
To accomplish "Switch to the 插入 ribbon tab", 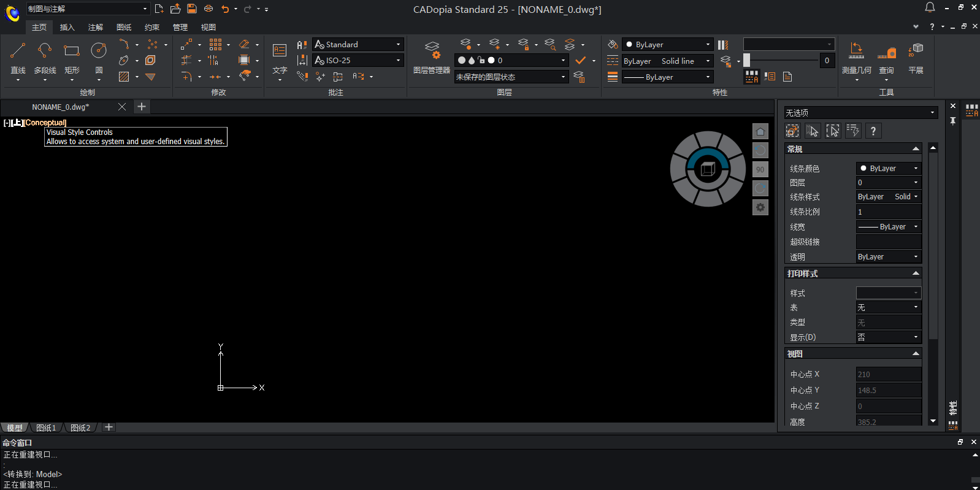I will coord(67,28).
